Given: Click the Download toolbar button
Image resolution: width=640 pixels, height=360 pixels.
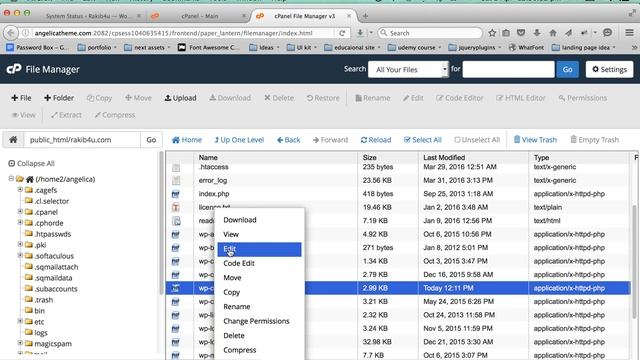Looking at the screenshot, I should [x=230, y=98].
